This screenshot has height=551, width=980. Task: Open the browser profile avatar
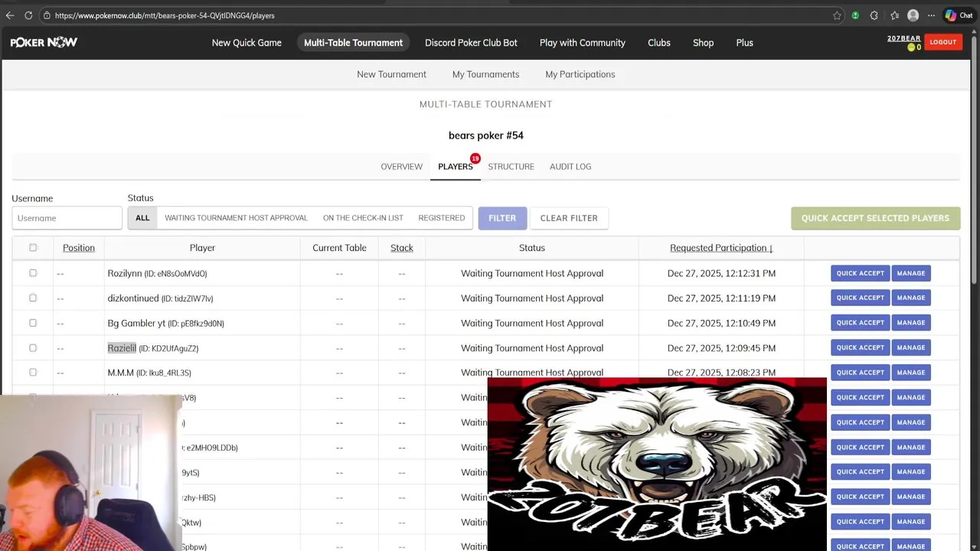point(913,15)
